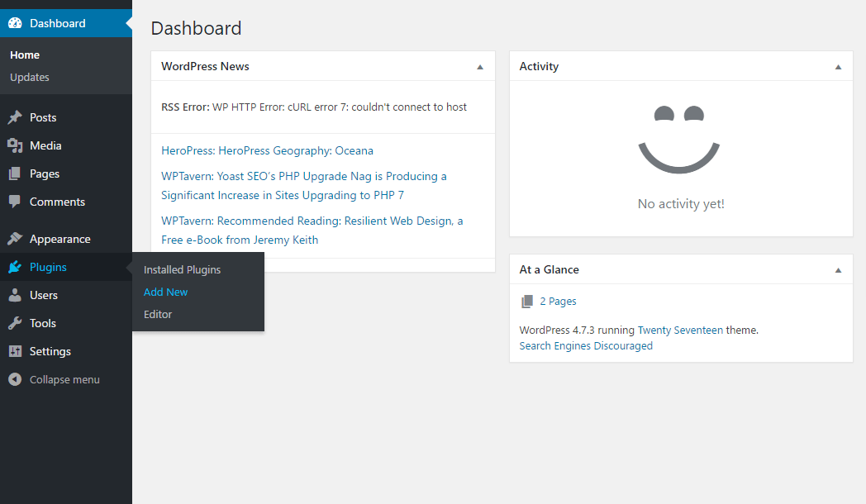Click the Pages icon in sidebar
This screenshot has width=866, height=504.
15,174
